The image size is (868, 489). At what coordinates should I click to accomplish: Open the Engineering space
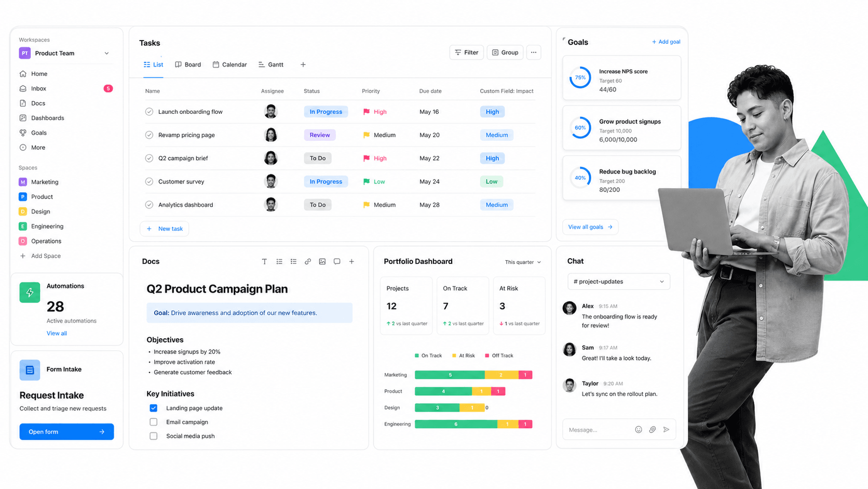point(41,226)
